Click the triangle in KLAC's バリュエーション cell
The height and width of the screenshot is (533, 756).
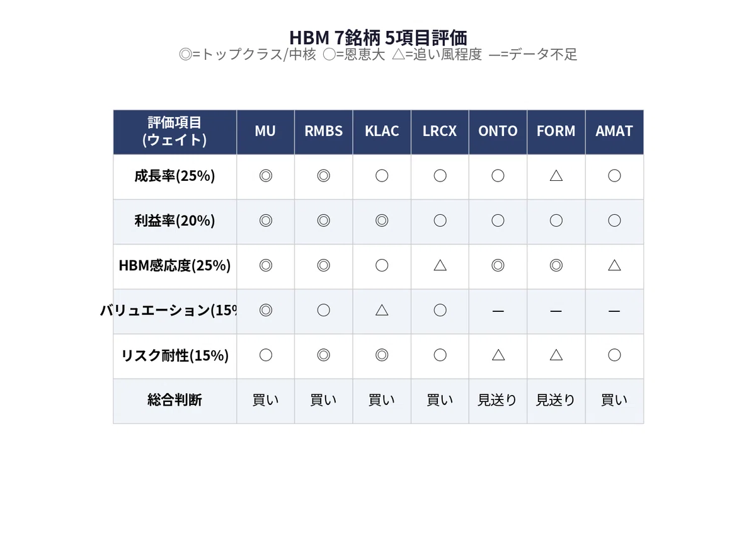tap(382, 310)
